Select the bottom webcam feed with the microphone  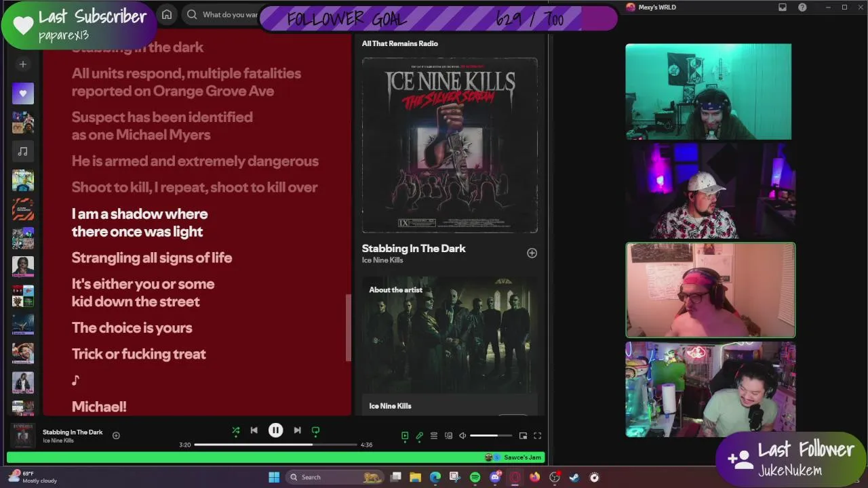710,390
